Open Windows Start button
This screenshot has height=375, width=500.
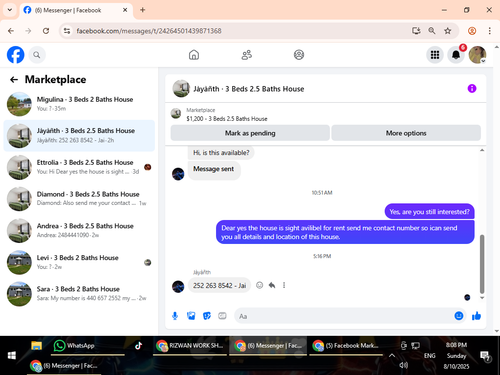(x=12, y=355)
